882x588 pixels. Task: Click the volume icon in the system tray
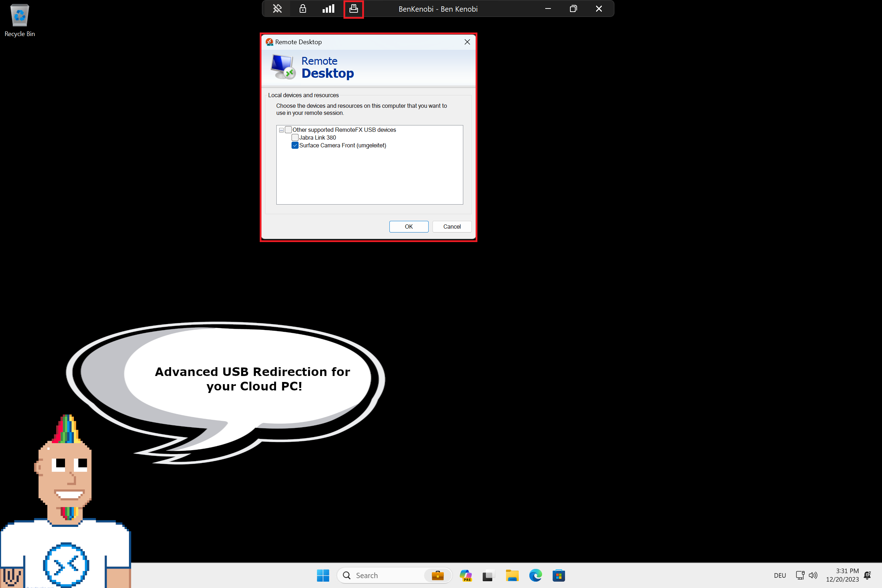click(813, 575)
